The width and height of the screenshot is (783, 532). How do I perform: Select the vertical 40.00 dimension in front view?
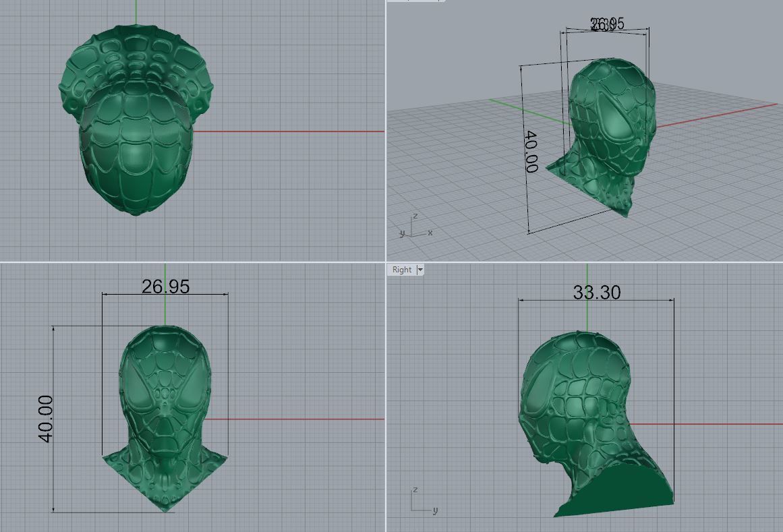(45, 419)
